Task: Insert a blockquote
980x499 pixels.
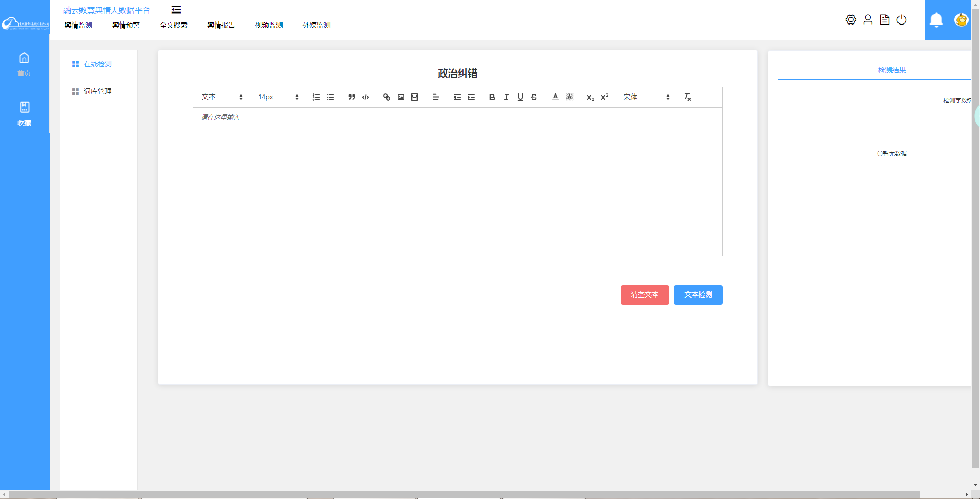Action: [352, 97]
